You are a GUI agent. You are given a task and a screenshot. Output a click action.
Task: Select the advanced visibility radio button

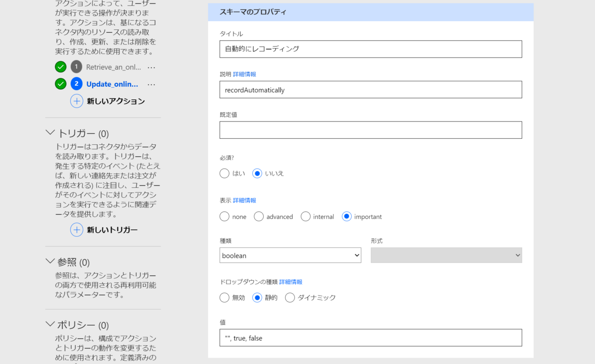click(259, 217)
